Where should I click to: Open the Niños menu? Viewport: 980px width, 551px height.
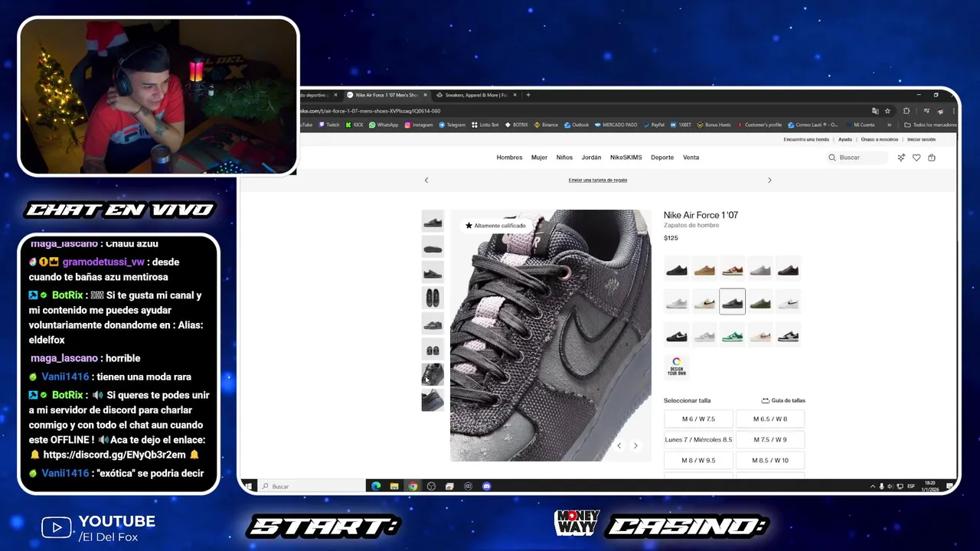[564, 158]
